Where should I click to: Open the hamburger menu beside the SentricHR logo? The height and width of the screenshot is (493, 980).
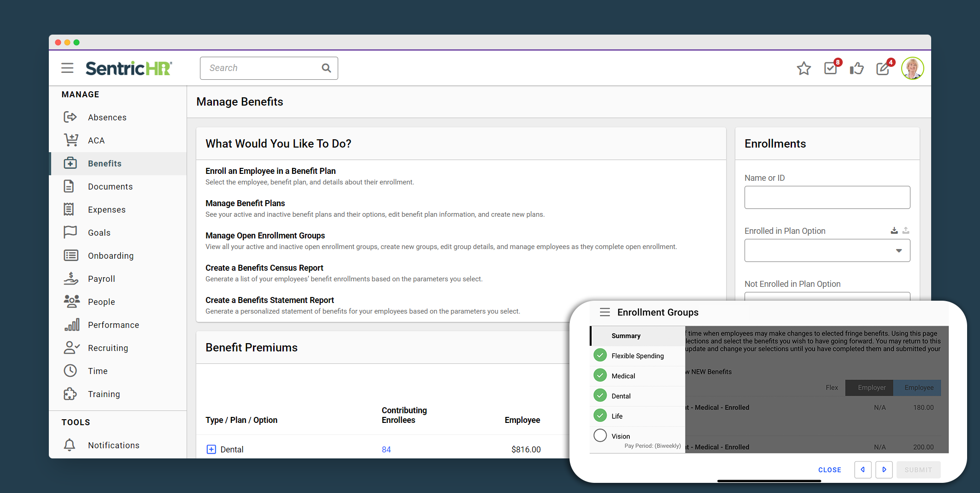pyautogui.click(x=67, y=68)
